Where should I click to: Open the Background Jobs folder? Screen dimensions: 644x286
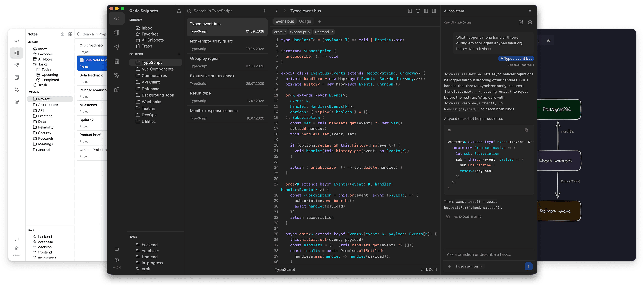tap(156, 95)
